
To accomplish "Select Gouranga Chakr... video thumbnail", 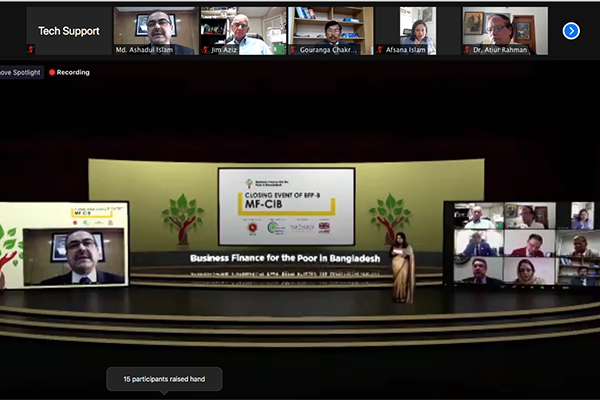I will pos(331,31).
